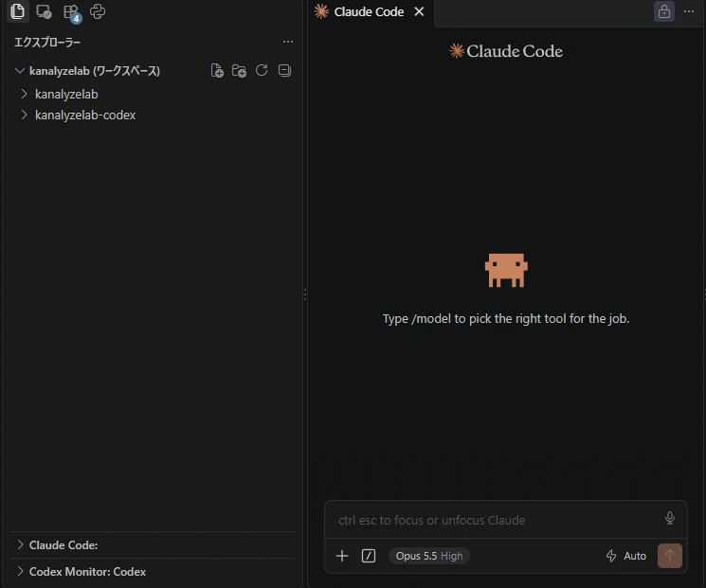This screenshot has height=588, width=706.
Task: Click the Claude Code logo header
Action: point(506,51)
